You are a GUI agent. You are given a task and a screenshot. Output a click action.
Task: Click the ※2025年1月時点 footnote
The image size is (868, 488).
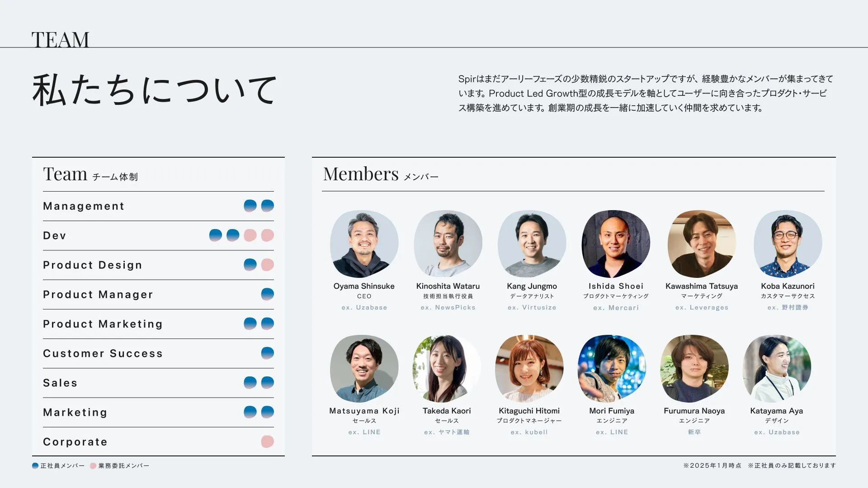(x=712, y=465)
